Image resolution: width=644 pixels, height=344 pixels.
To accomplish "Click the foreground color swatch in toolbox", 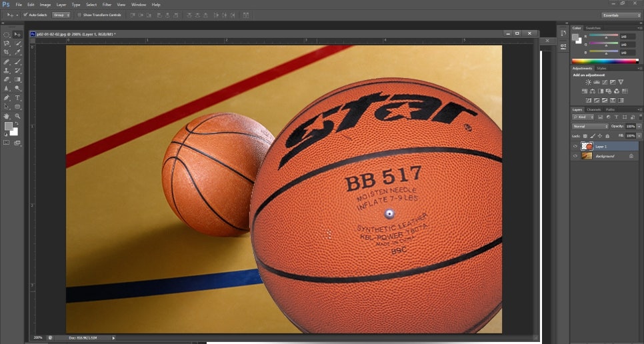I will tap(8, 126).
